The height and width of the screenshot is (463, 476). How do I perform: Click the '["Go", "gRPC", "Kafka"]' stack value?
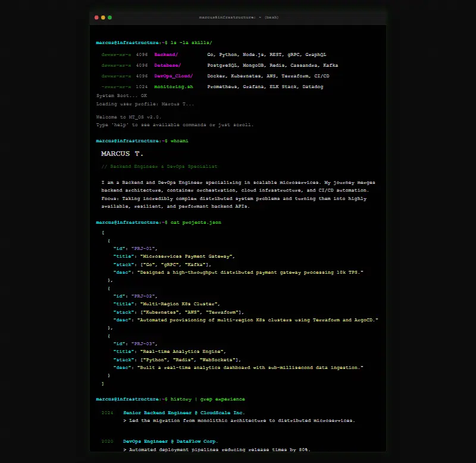pos(174,264)
